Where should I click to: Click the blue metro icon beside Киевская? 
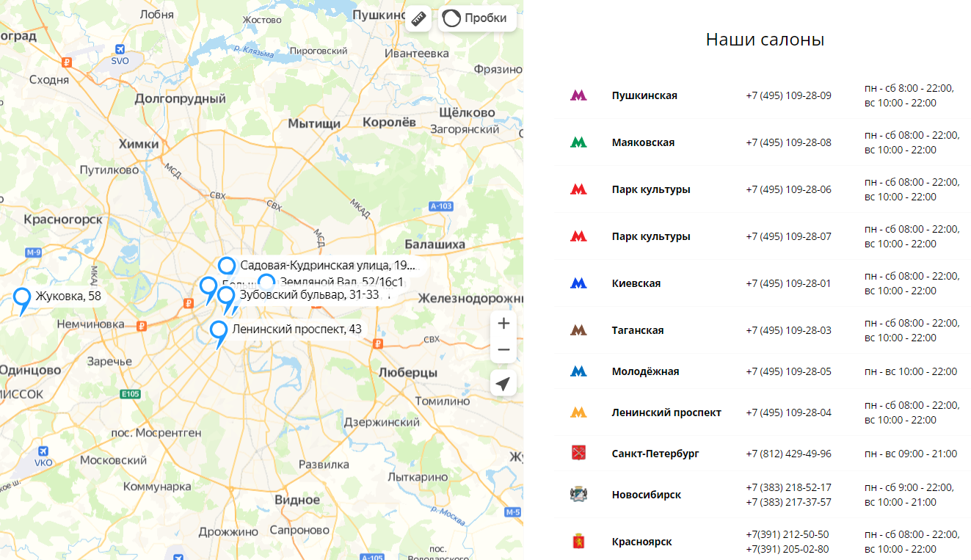pyautogui.click(x=578, y=283)
